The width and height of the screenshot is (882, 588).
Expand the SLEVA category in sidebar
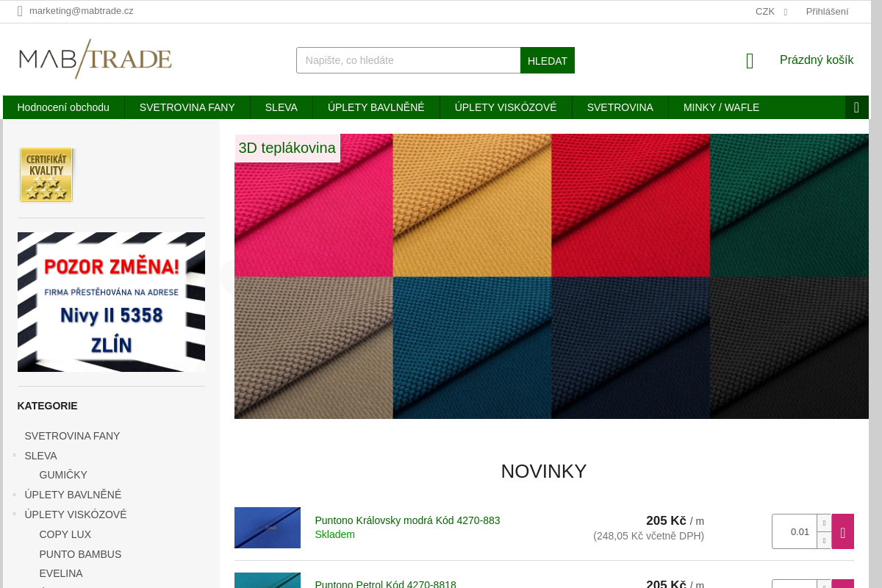click(x=14, y=456)
